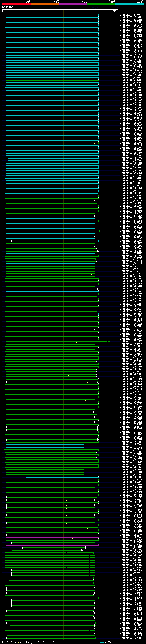Select hit label UniRef100_Q43285

131,289
